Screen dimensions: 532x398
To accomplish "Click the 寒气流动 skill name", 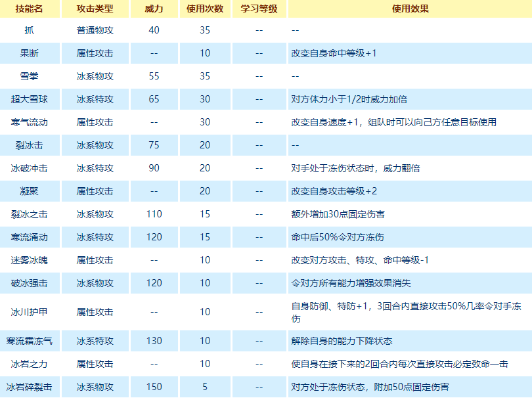I will pos(30,122).
